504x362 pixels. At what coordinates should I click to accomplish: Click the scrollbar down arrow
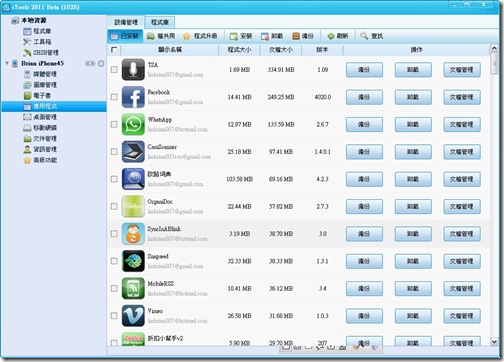[494, 341]
